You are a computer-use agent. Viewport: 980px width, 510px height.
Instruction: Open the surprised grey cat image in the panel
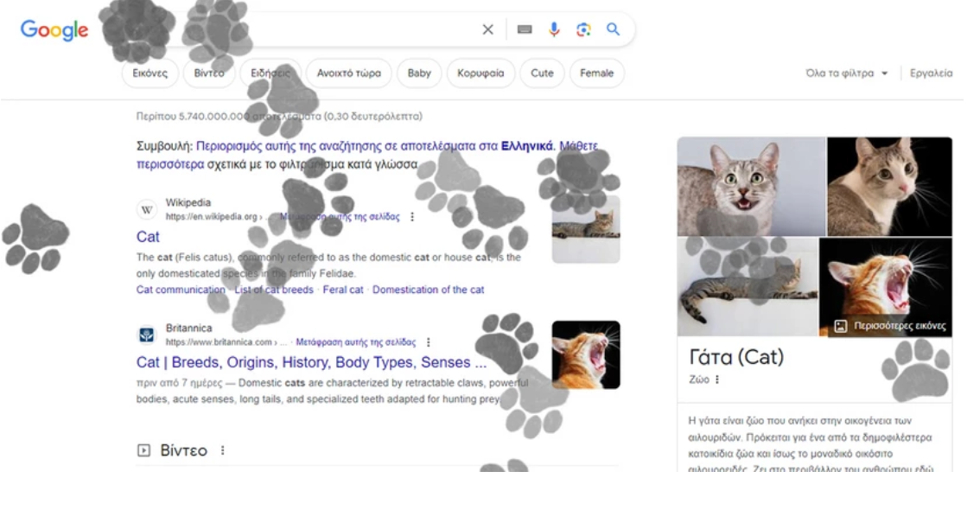pos(751,187)
